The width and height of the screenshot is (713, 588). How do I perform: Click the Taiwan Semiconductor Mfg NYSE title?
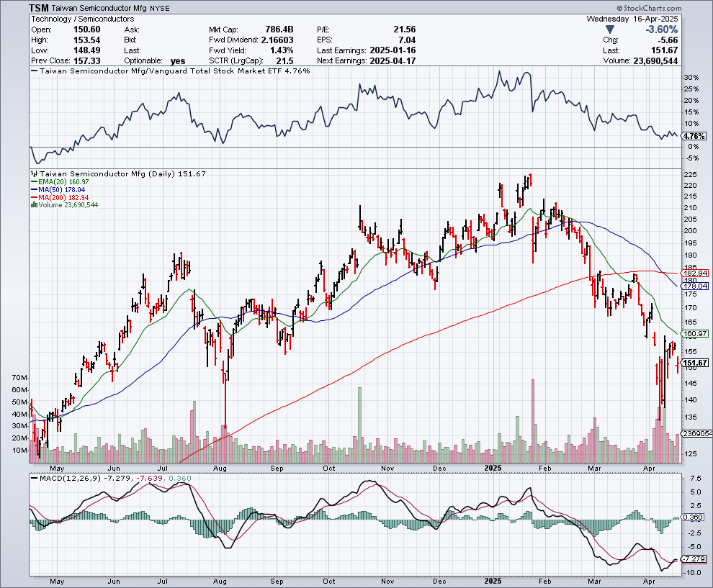[110, 8]
